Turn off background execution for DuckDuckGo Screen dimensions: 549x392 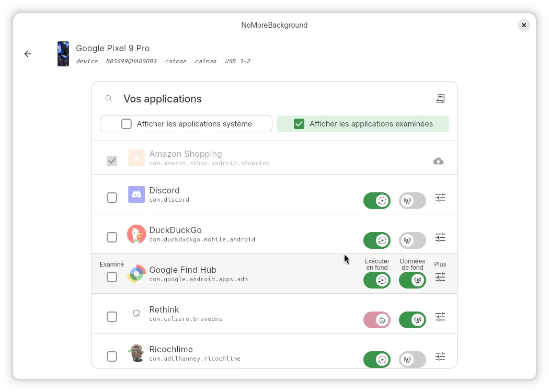377,240
